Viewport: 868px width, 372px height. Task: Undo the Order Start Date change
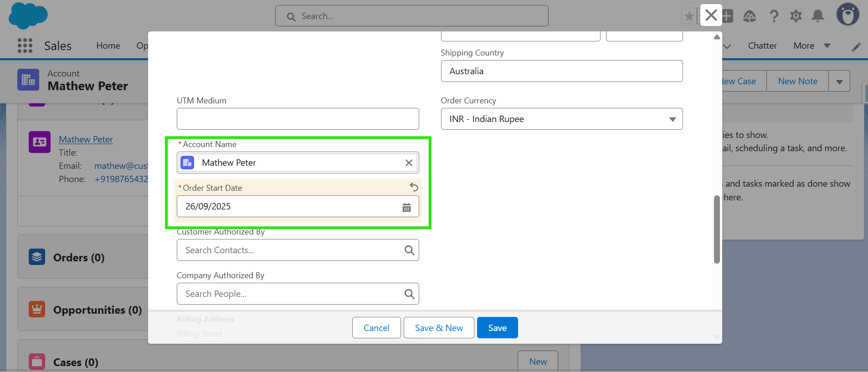[414, 187]
